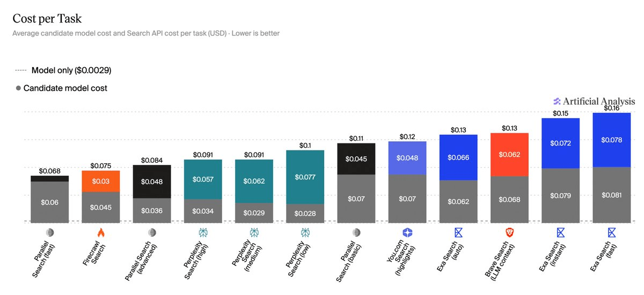Click the black Parallel advanced $0.048 segment
This screenshot has width=644, height=295.
[x=152, y=182]
